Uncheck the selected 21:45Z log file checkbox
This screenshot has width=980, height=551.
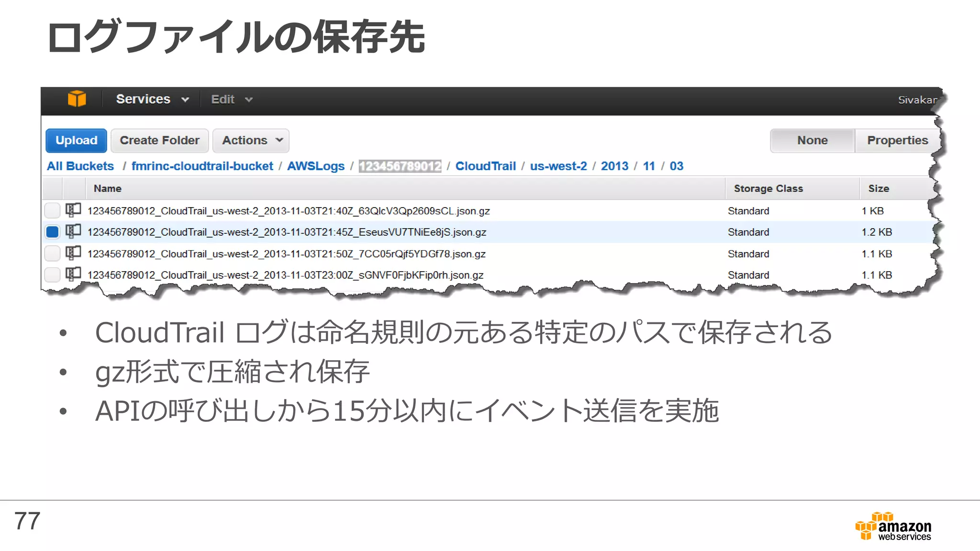(52, 232)
